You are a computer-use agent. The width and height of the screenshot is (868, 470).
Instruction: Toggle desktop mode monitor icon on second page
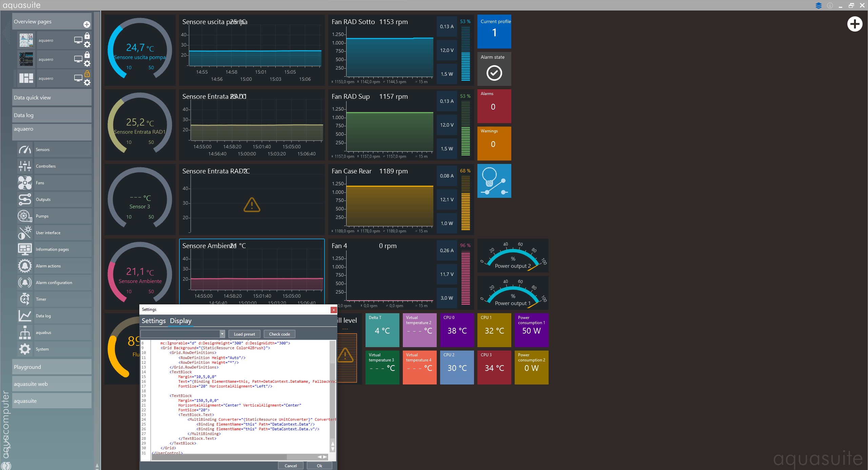(78, 59)
